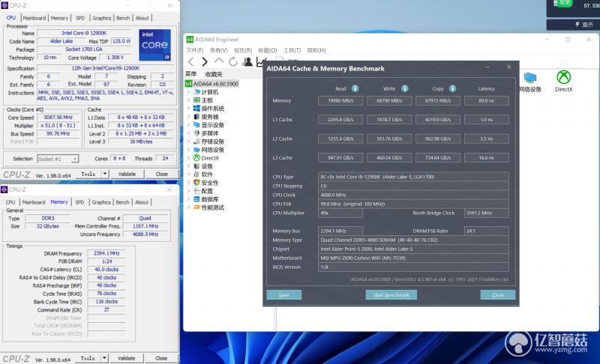Click the AIDA64 user profile toolbar icon
The image size is (600, 364).
point(247,61)
